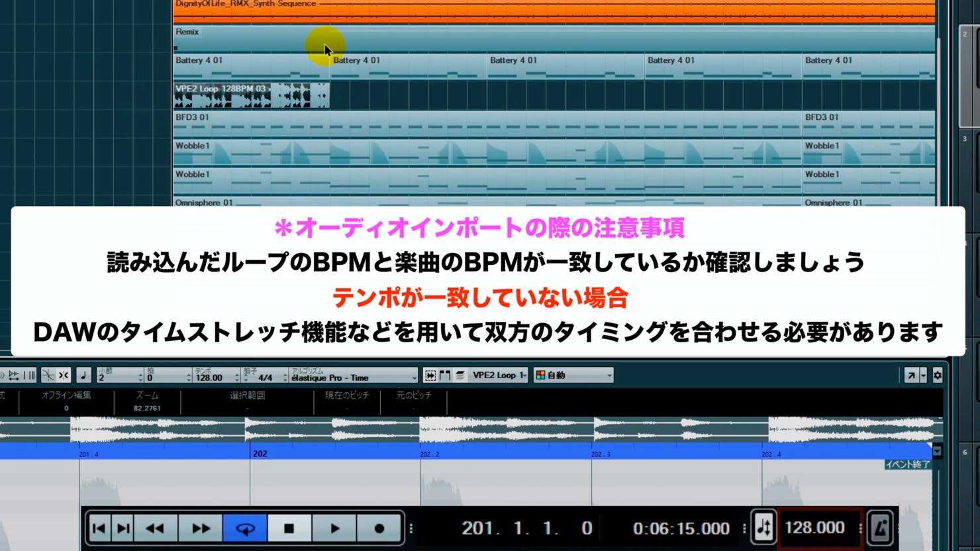Click the オフライン編集 info field
Image resolution: width=980 pixels, height=551 pixels.
coord(66,401)
